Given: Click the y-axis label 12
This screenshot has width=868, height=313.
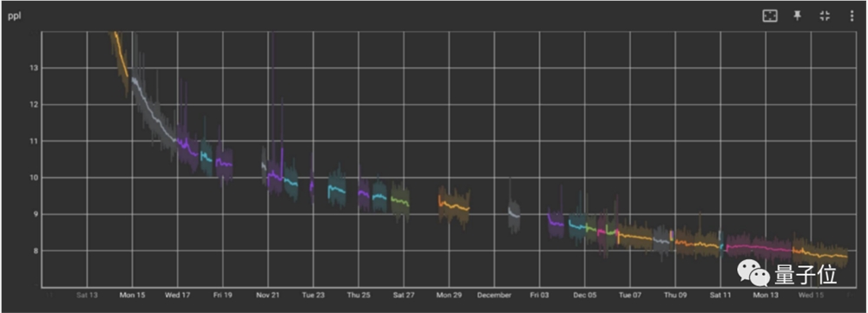Looking at the screenshot, I should click(34, 105).
